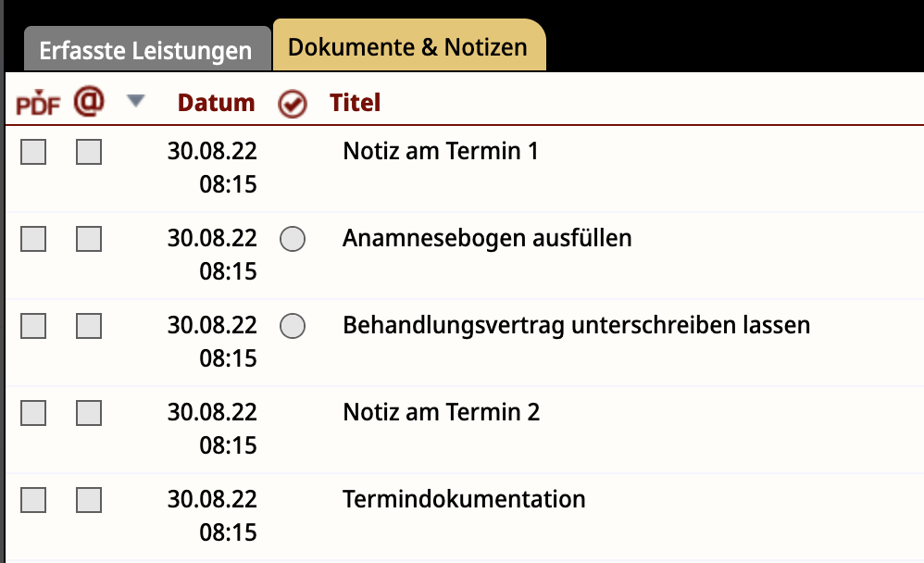Open the sort dropdown arrow beside Datum

[x=135, y=101]
